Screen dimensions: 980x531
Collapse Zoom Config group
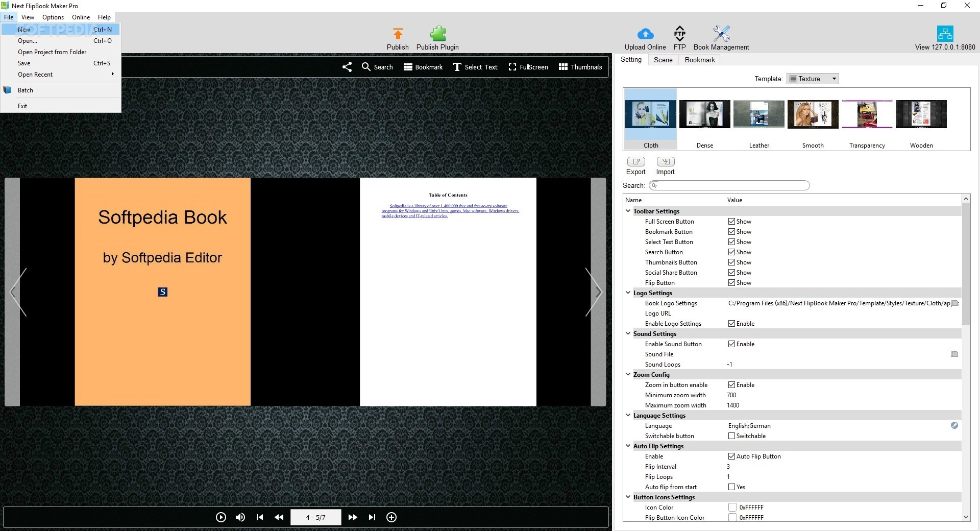(x=628, y=374)
